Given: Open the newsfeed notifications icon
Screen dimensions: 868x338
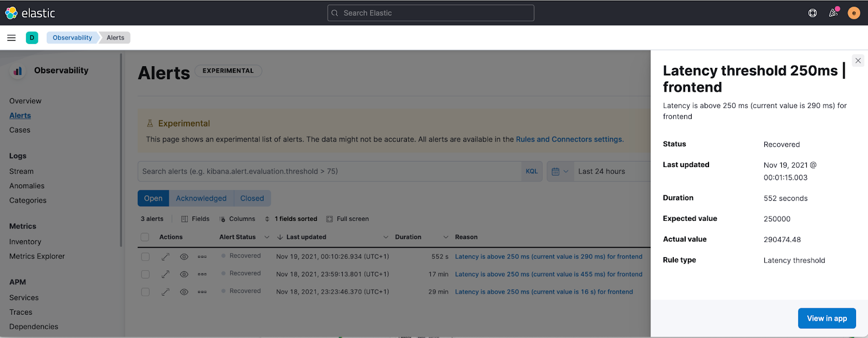Looking at the screenshot, I should tap(833, 13).
